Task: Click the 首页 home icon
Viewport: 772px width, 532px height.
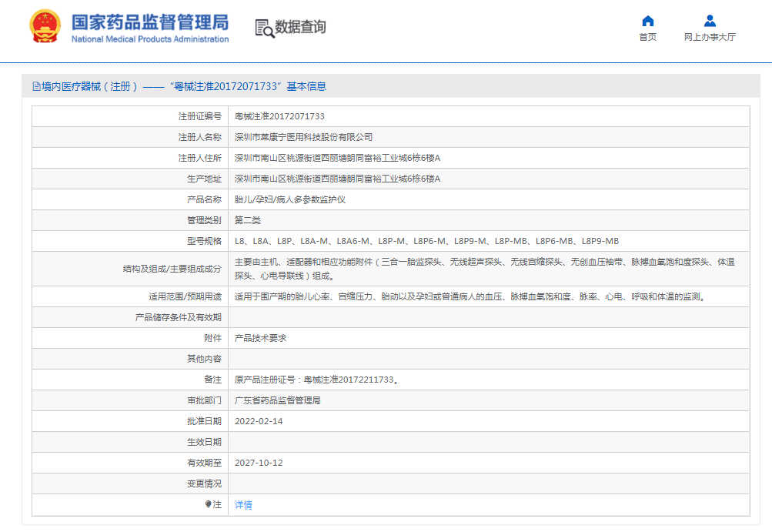Action: 647,21
